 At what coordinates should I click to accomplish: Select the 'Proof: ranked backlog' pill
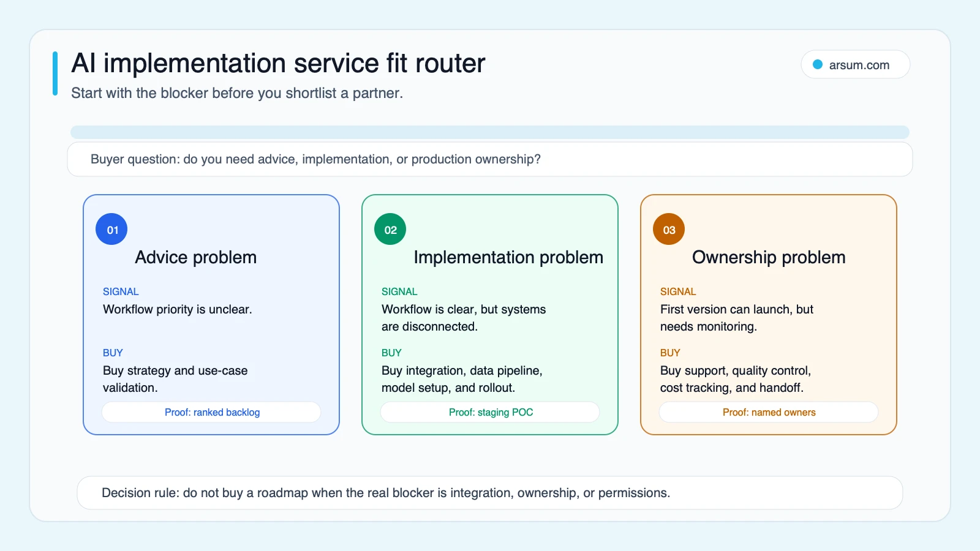tap(211, 412)
